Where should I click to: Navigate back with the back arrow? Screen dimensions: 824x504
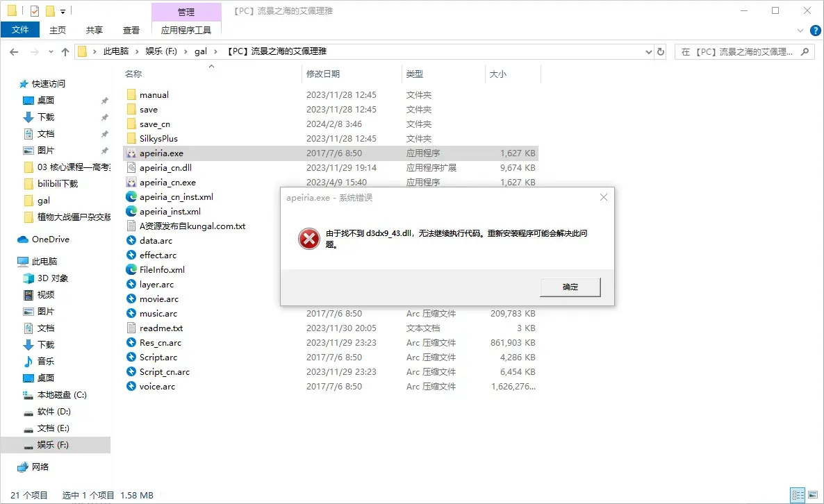[x=14, y=51]
